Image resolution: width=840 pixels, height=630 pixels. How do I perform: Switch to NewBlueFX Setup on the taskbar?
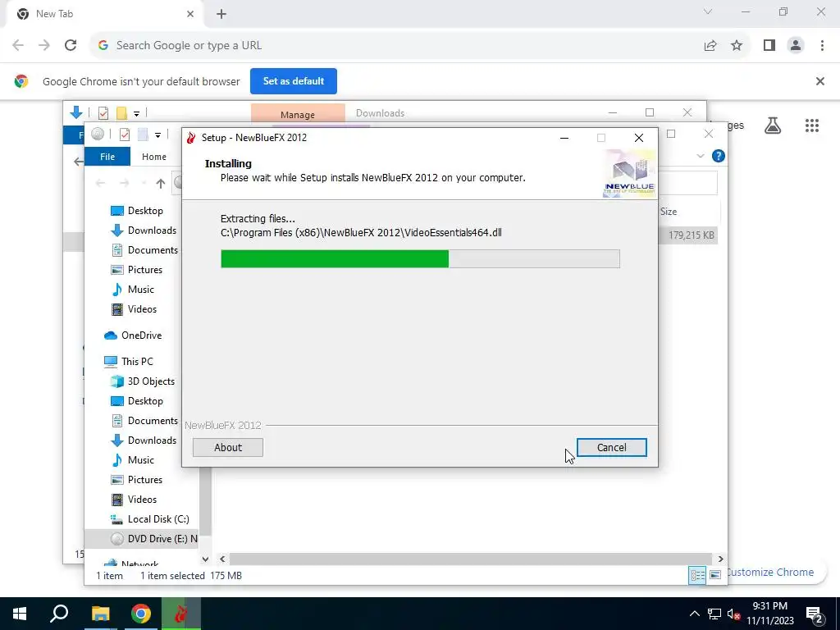[x=181, y=614]
